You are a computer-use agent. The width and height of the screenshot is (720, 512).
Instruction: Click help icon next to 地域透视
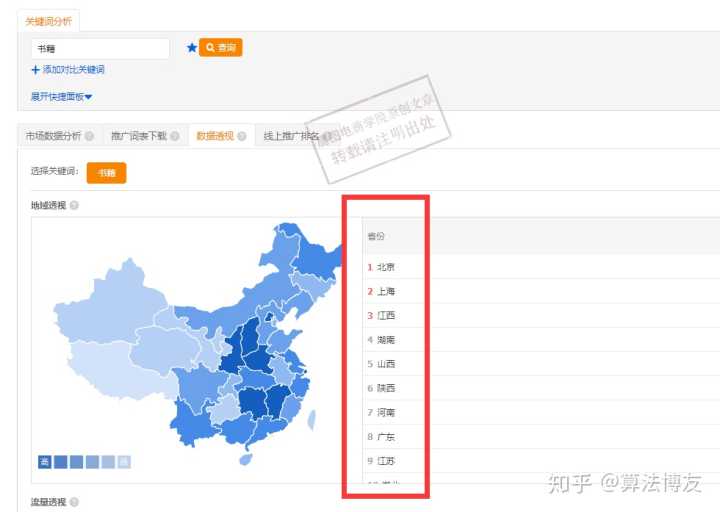pos(74,206)
